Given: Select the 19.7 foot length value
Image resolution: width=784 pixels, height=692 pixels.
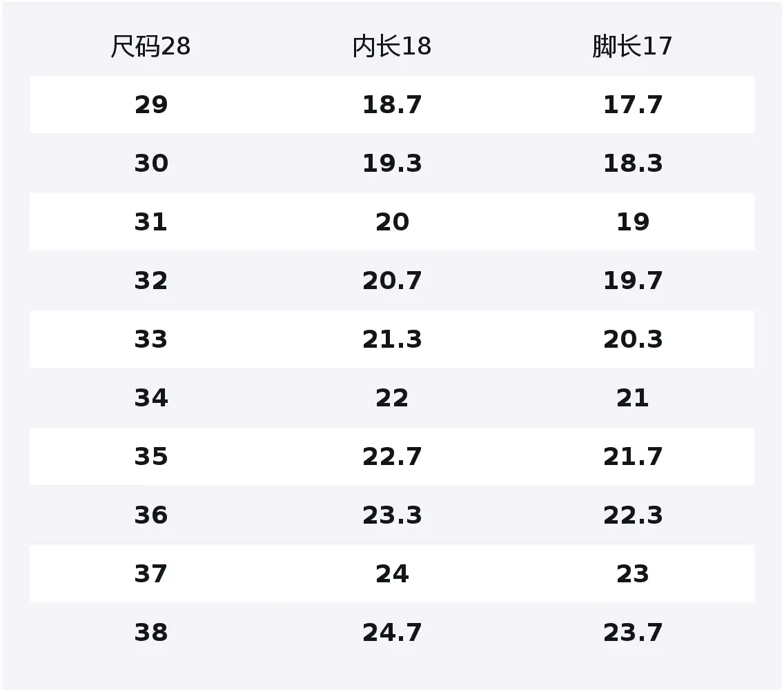Looking at the screenshot, I should pyautogui.click(x=632, y=281).
